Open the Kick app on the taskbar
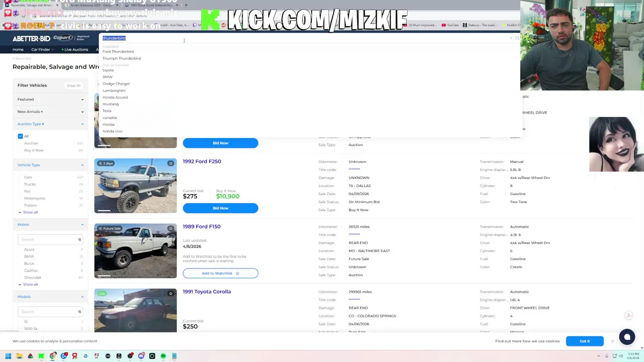This screenshot has height=362, width=644. (x=41, y=356)
